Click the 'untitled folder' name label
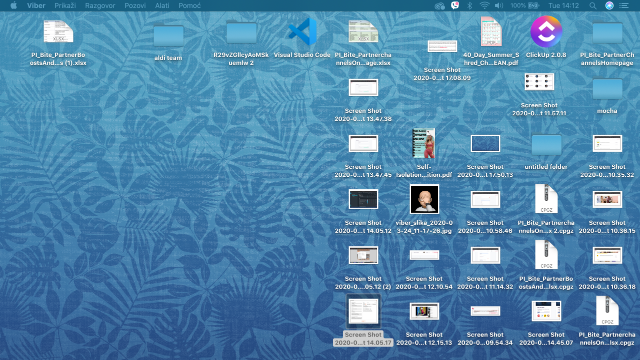This screenshot has width=640, height=360. click(546, 167)
